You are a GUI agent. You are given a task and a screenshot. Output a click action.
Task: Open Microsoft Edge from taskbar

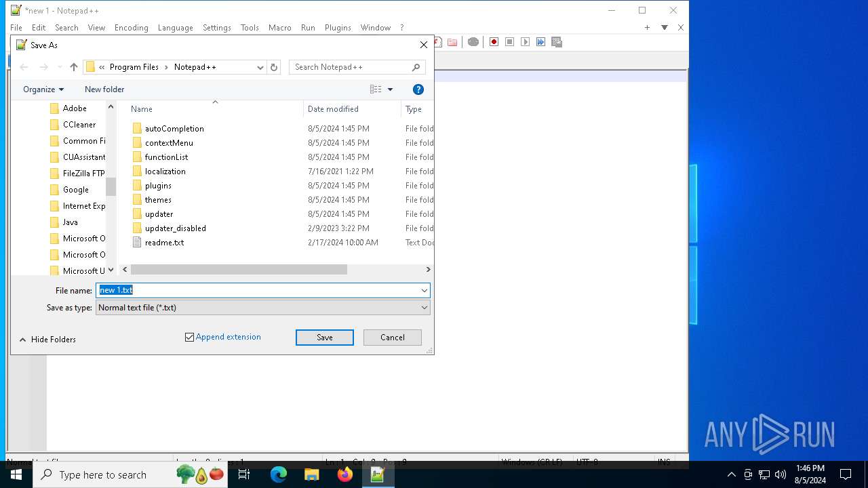(279, 474)
